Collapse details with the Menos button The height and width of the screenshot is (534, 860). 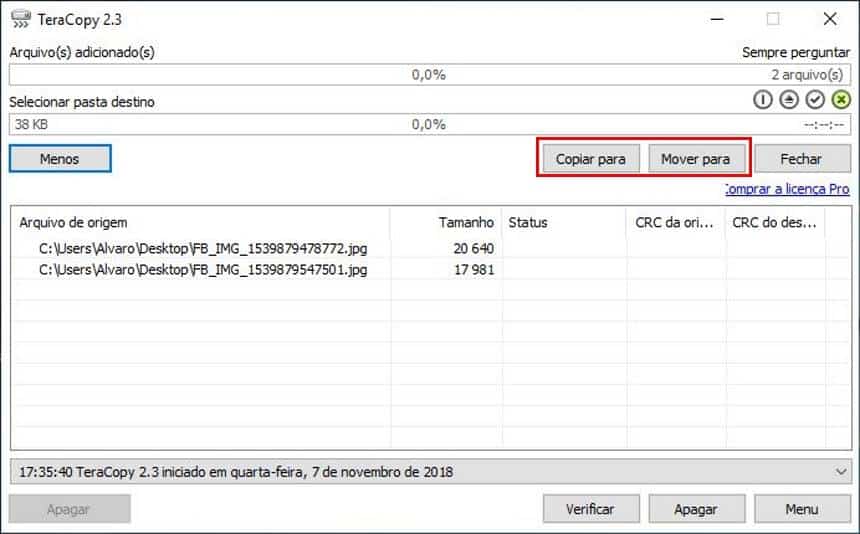click(60, 158)
